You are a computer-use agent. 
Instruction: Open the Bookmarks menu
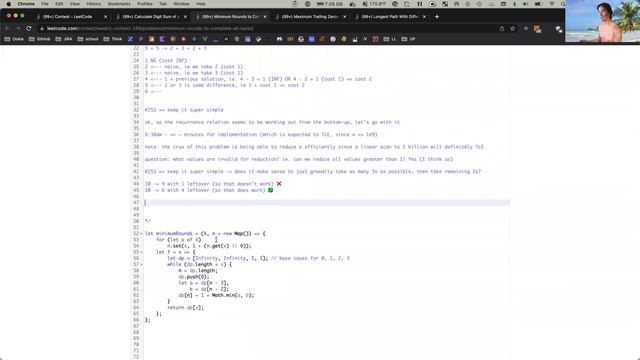pos(119,4)
